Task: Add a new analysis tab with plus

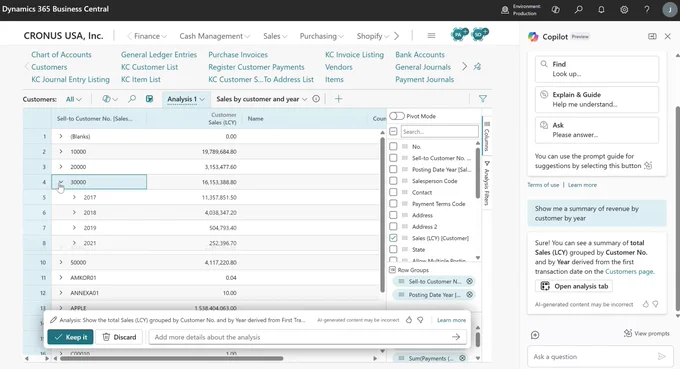Action: point(339,99)
